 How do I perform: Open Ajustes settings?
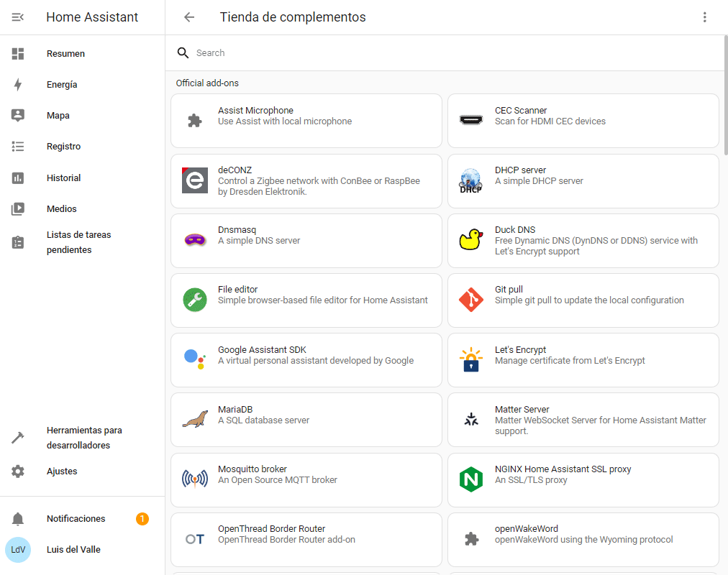[82, 471]
